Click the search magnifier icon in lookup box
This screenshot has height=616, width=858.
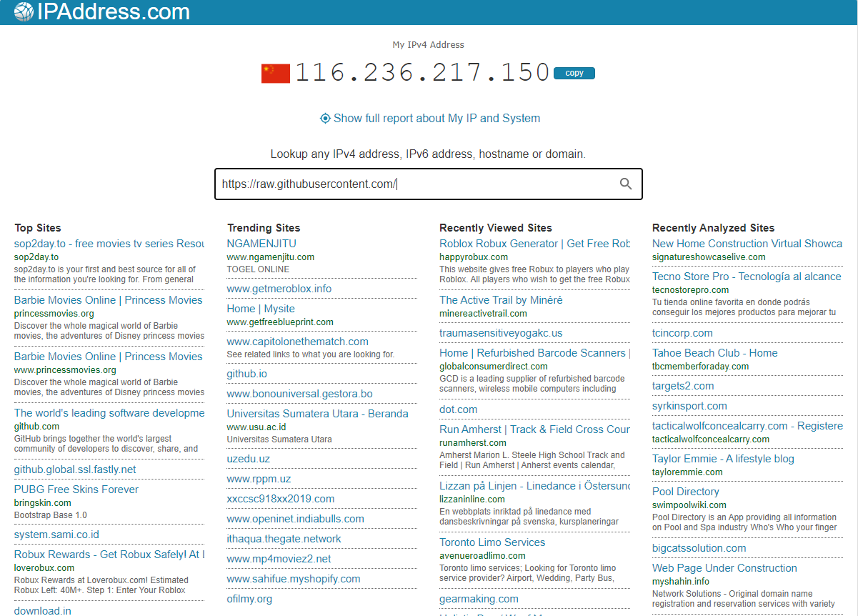(626, 184)
